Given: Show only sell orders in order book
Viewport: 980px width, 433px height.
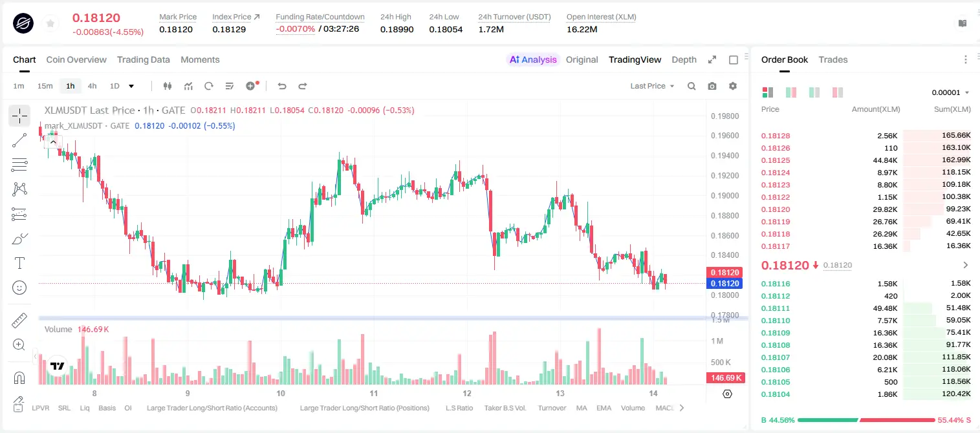Looking at the screenshot, I should [838, 92].
